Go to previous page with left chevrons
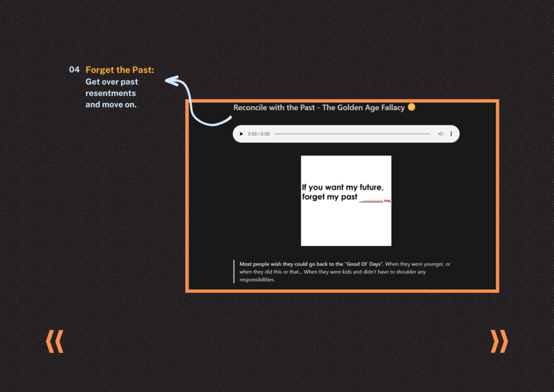The image size is (554, 392). (55, 341)
